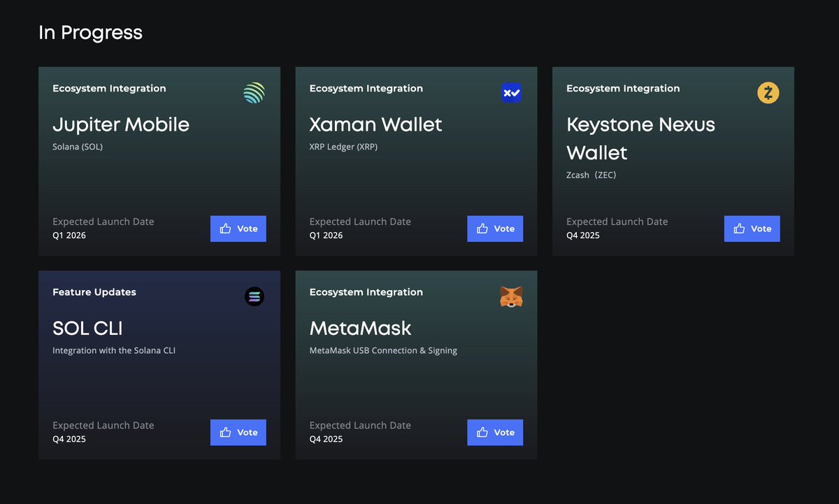The image size is (839, 504).
Task: Click Ecosystem Integration label on Jupiter Mobile card
Action: [x=109, y=88]
